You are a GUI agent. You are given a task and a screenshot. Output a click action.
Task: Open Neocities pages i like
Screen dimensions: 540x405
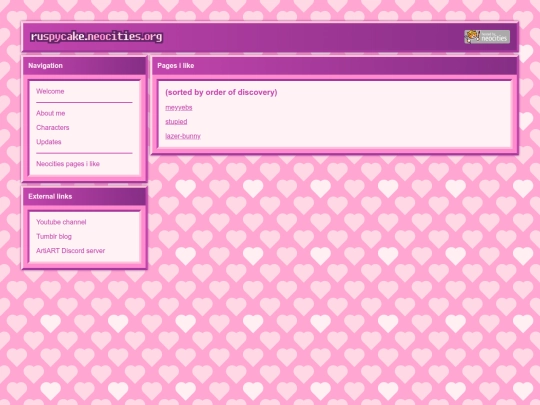pos(68,164)
